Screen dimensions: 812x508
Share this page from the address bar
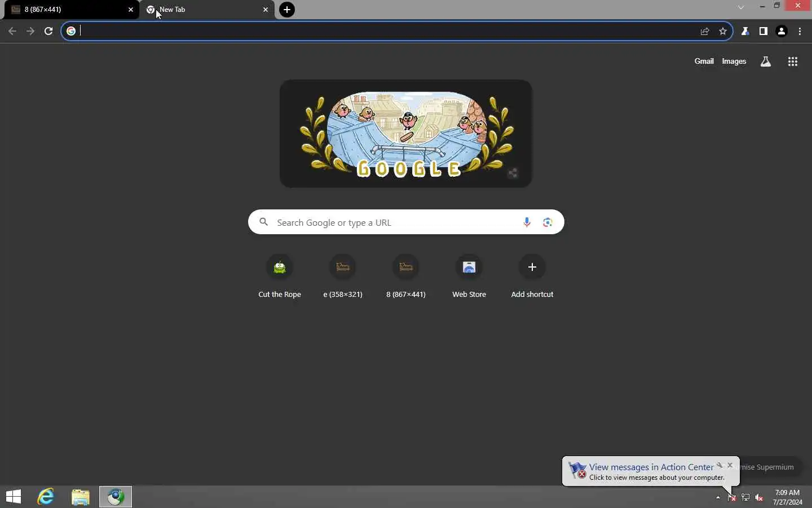tap(705, 31)
